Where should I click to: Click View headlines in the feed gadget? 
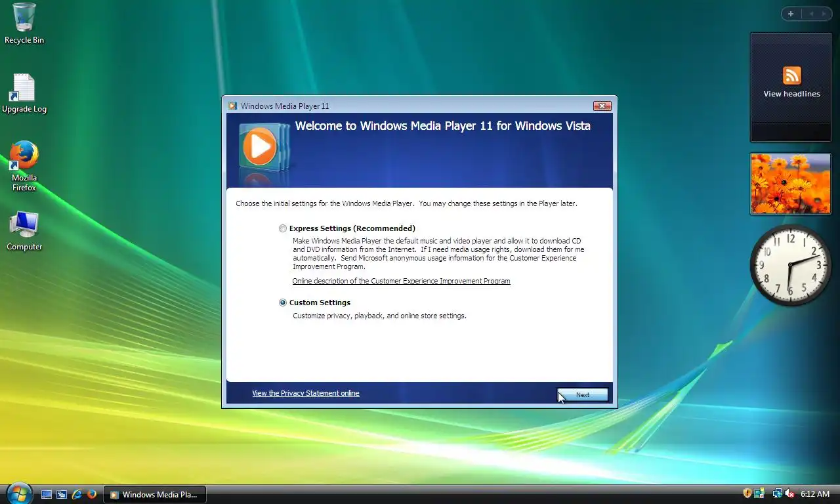(x=791, y=94)
